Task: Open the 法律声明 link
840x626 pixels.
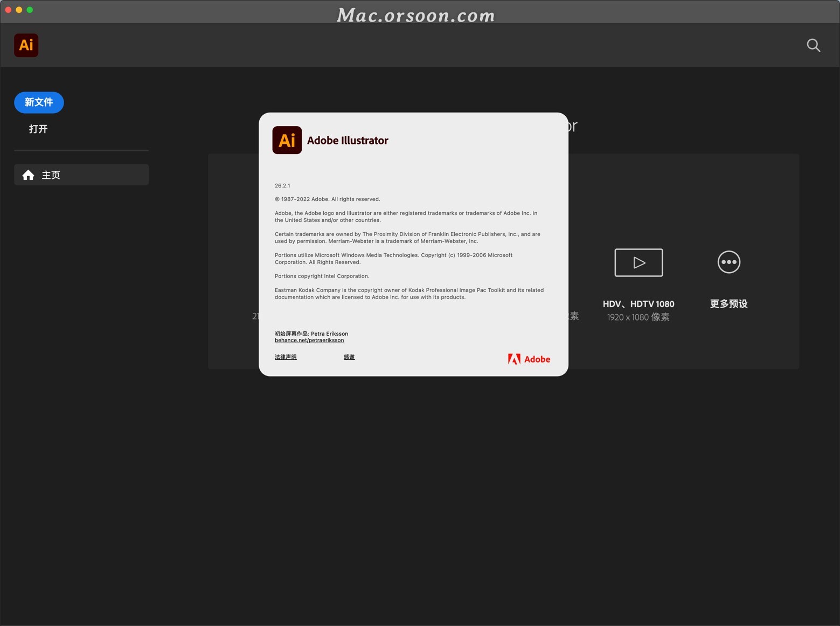Action: tap(285, 356)
